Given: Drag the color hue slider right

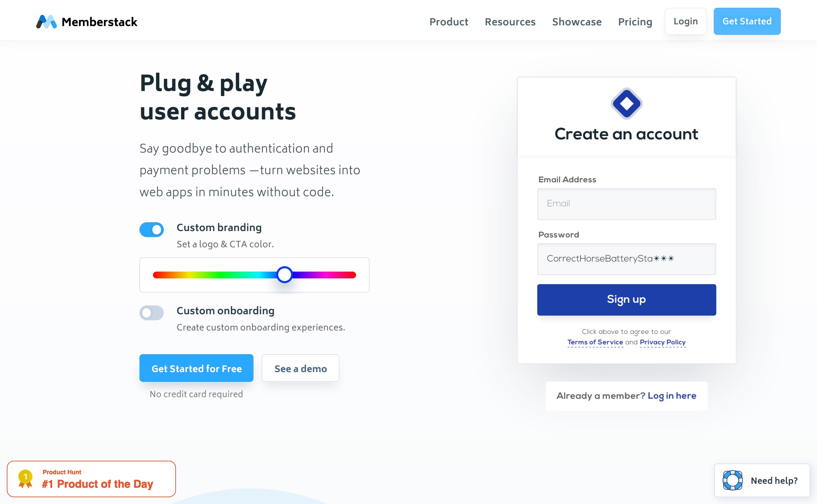Looking at the screenshot, I should click(x=284, y=275).
